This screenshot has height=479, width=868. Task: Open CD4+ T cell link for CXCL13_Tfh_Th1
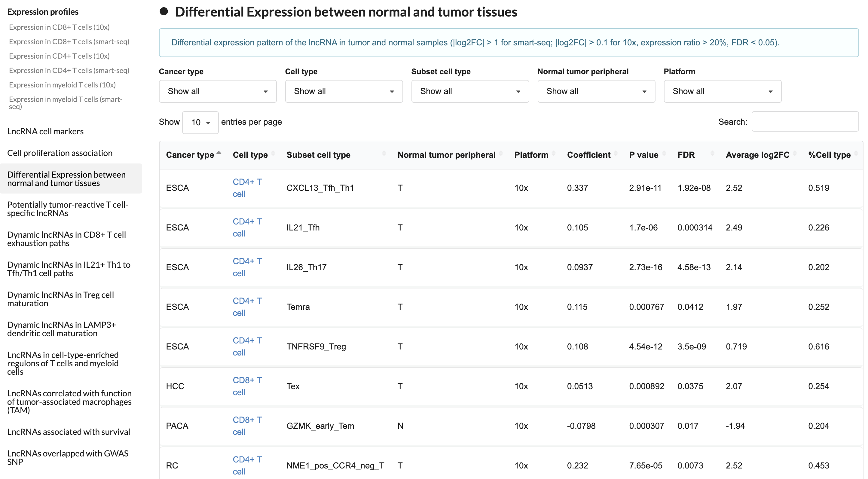[247, 188]
